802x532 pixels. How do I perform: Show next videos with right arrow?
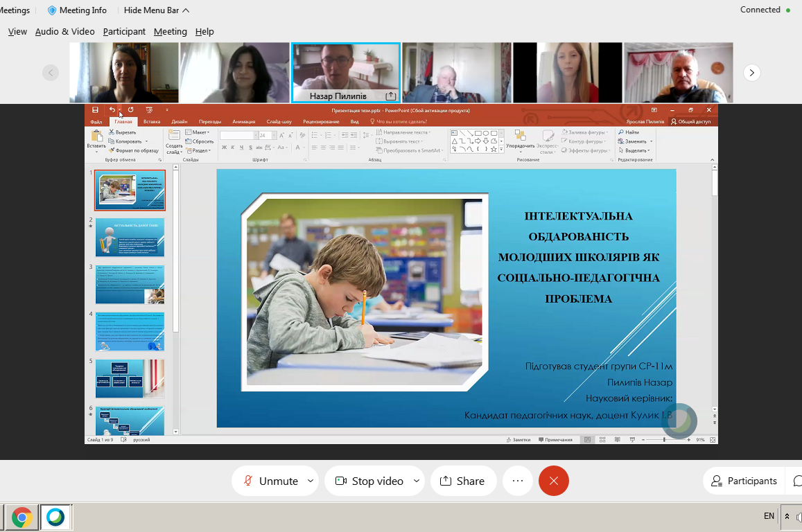pyautogui.click(x=751, y=73)
